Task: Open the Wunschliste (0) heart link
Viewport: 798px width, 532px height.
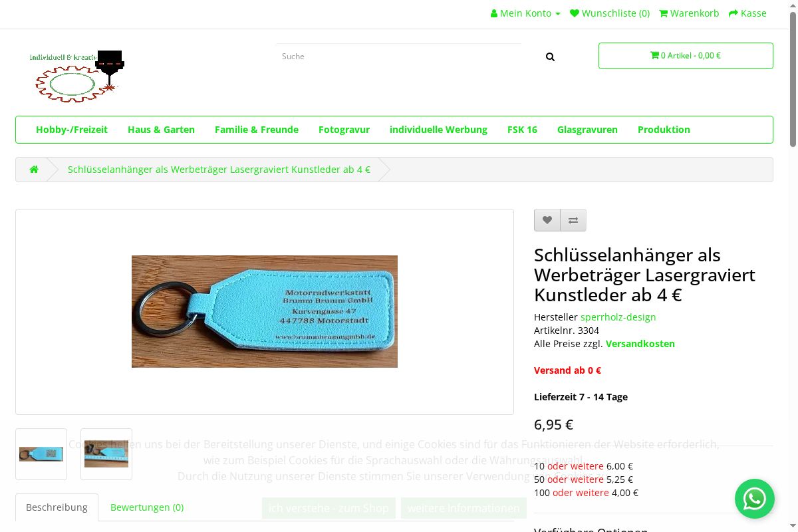Action: [x=610, y=13]
